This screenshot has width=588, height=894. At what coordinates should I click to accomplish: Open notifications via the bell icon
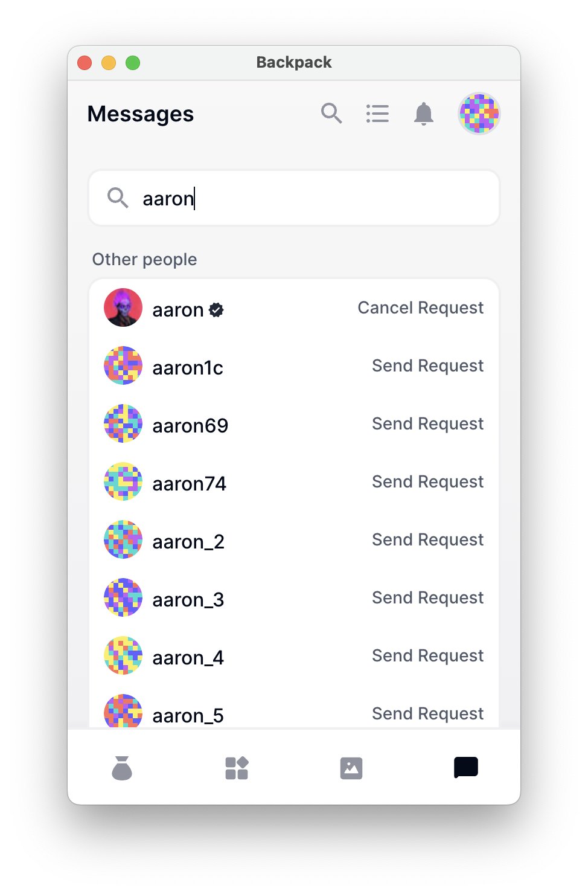[x=424, y=113]
